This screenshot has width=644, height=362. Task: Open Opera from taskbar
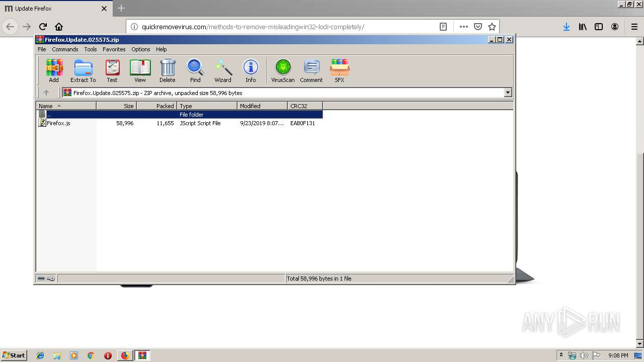(108, 355)
